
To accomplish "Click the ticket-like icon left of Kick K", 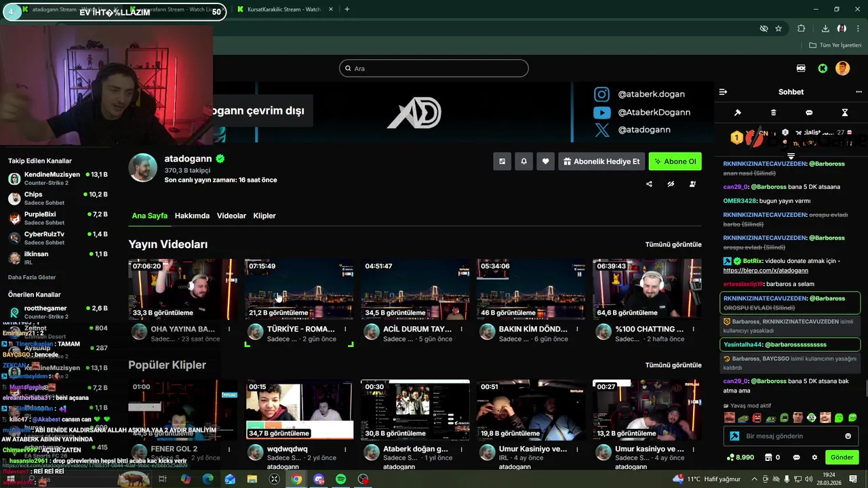I will click(801, 68).
